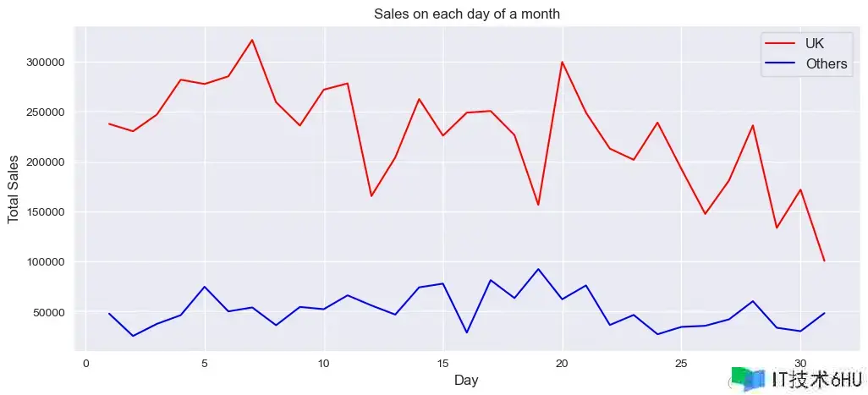This screenshot has height=395, width=868.
Task: Click the 150000 y-axis tick label
Action: (45, 212)
